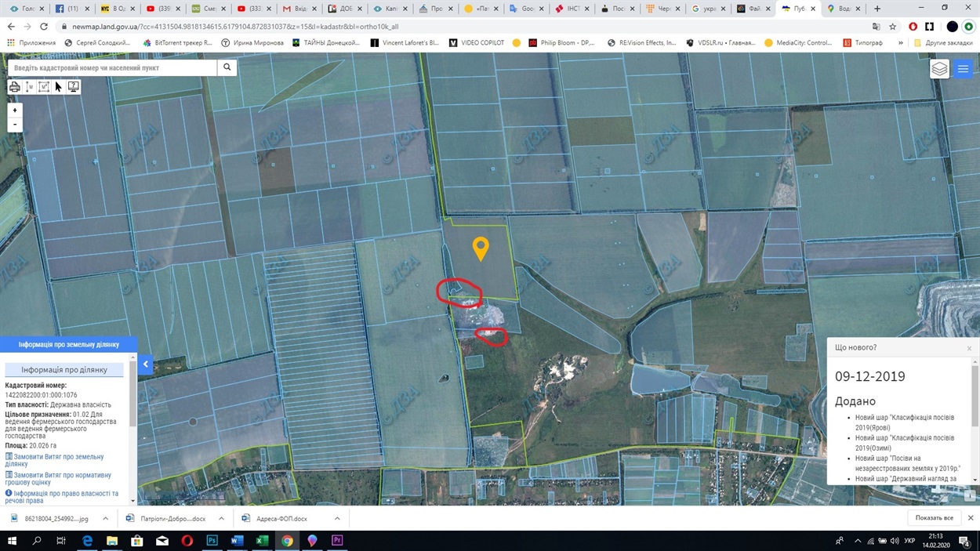The height and width of the screenshot is (551, 980).
Task: Open the Windows notification center
Action: click(x=964, y=541)
